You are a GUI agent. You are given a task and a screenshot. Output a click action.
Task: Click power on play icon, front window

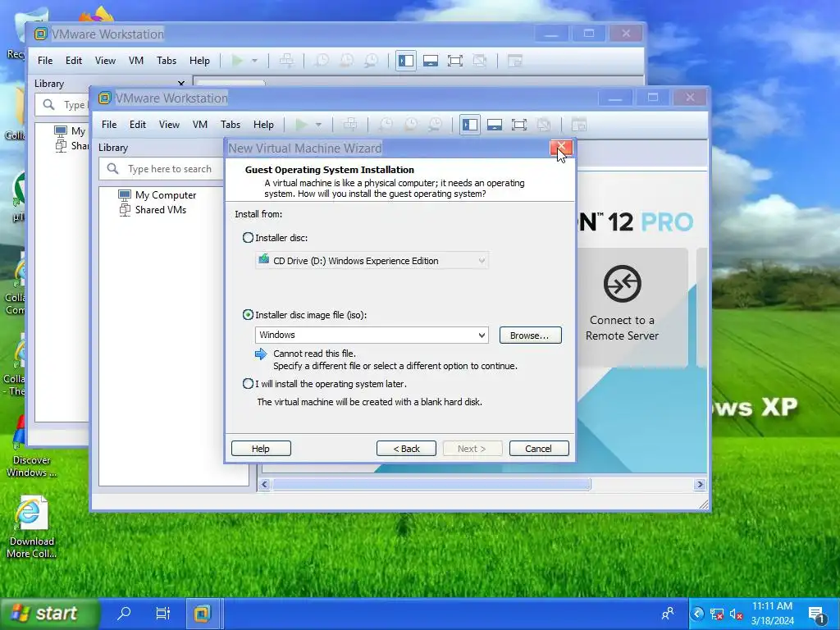click(x=302, y=125)
